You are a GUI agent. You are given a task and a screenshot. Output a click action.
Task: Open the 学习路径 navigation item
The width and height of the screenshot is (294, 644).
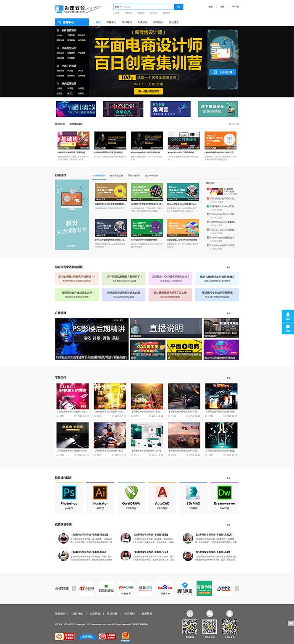[x=127, y=22]
